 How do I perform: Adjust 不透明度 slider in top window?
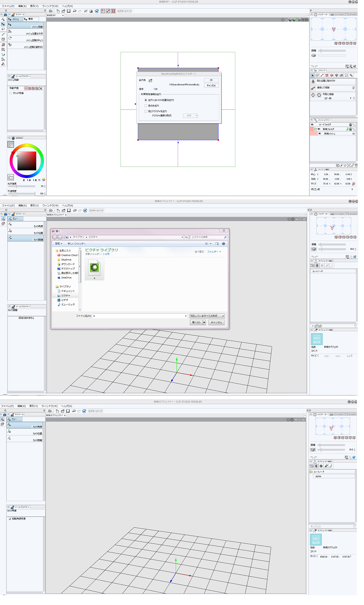(22, 193)
